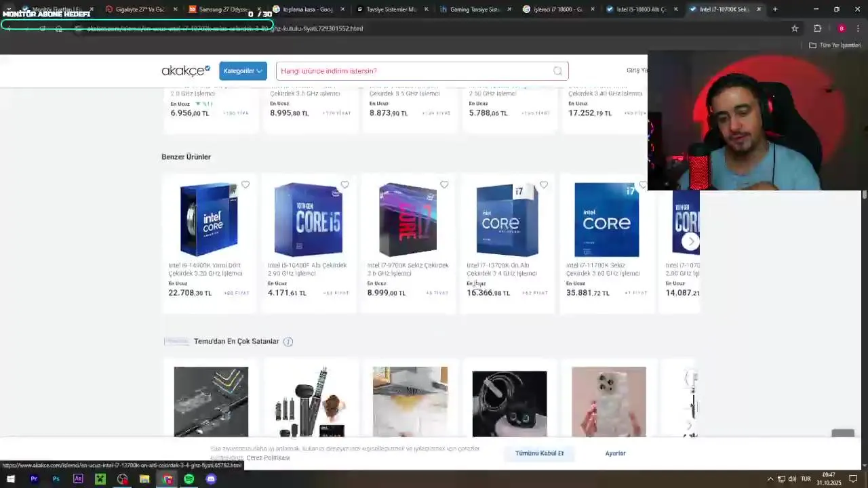This screenshot has width=868, height=488.
Task: Launch Adobe Premiere Pro from taskbar
Action: (x=34, y=479)
